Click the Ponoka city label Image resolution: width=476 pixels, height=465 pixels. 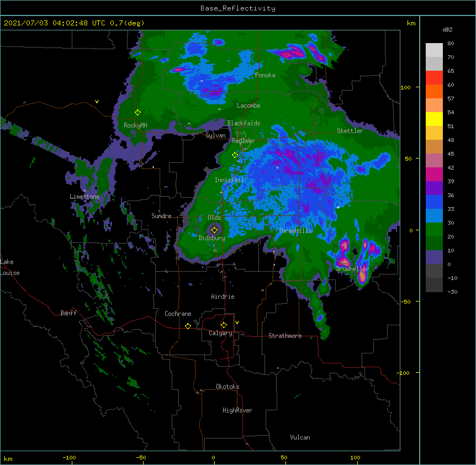(x=265, y=75)
